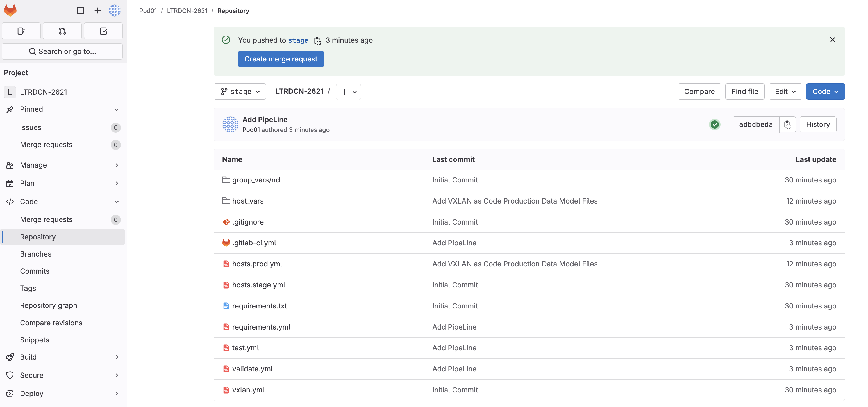868x407 pixels.
Task: Toggle the sidebar collapse icon
Action: (x=80, y=10)
